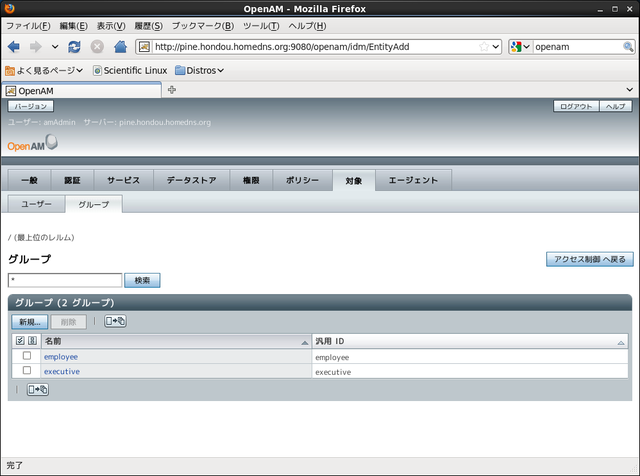Screen dimensions: 640x476
Task: Click the bookmark star in the URL bar
Action: (484, 47)
